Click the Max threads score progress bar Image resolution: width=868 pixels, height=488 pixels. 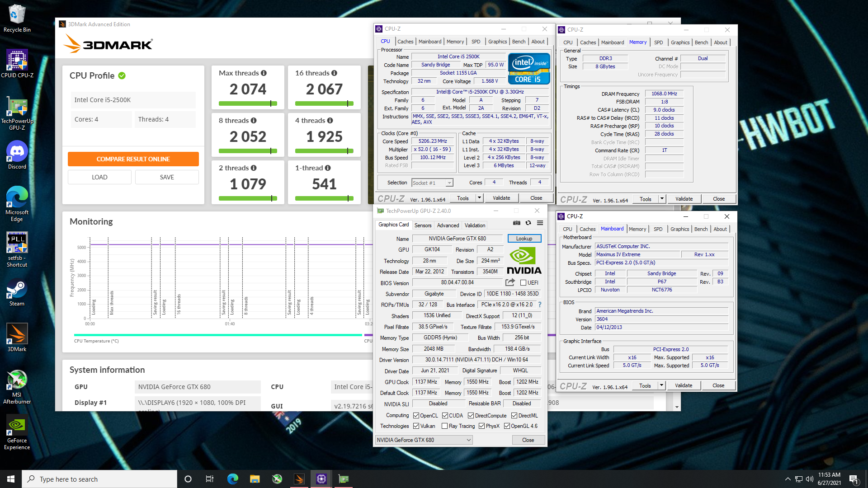coord(248,103)
